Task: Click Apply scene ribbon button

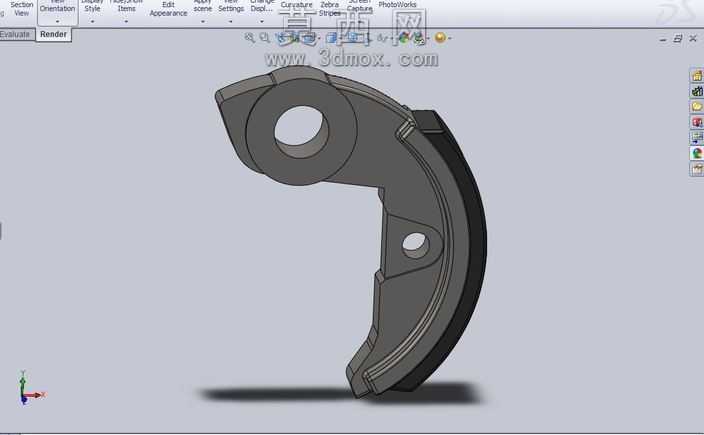Action: point(202,8)
